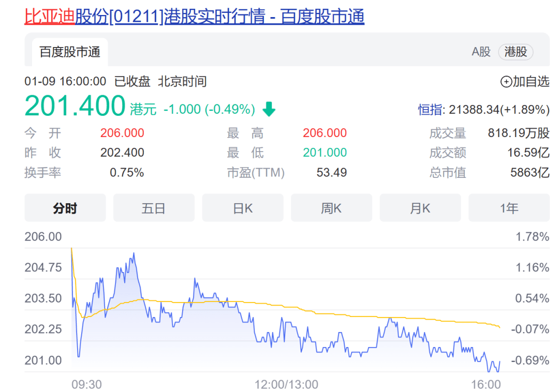
Task: Click the 1.78% percent axis label
Action: [532, 236]
